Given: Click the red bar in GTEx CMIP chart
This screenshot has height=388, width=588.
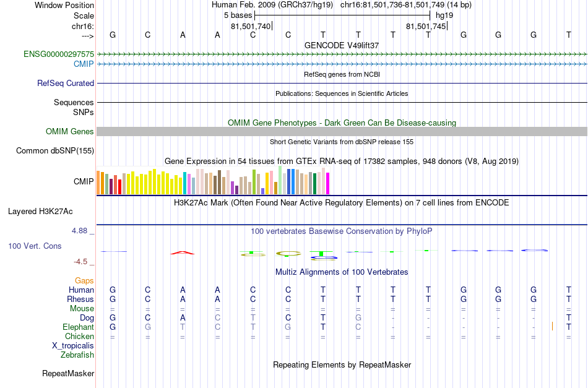Looking at the screenshot, I should click(x=119, y=187).
